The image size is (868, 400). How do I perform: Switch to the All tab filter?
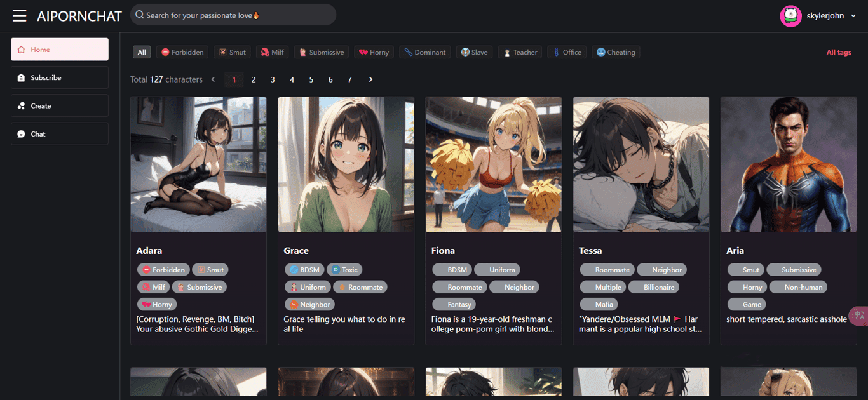coord(141,52)
